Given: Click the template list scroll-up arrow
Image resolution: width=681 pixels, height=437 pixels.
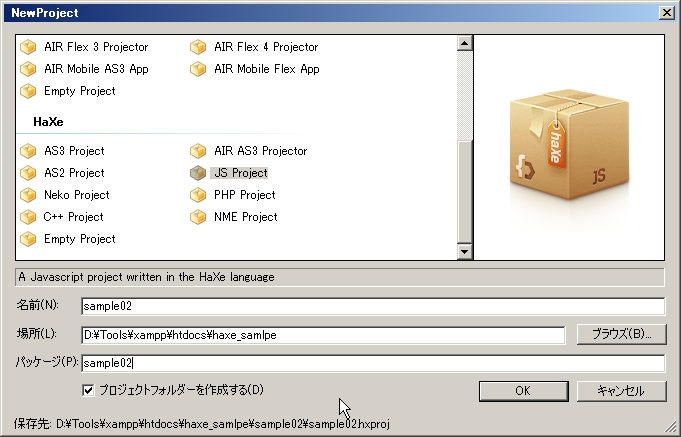Looking at the screenshot, I should 465,43.
